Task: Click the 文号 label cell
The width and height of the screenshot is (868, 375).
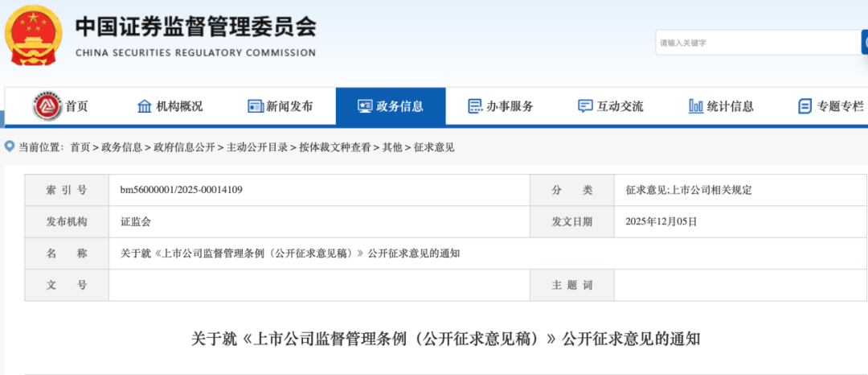Action: pyautogui.click(x=67, y=285)
